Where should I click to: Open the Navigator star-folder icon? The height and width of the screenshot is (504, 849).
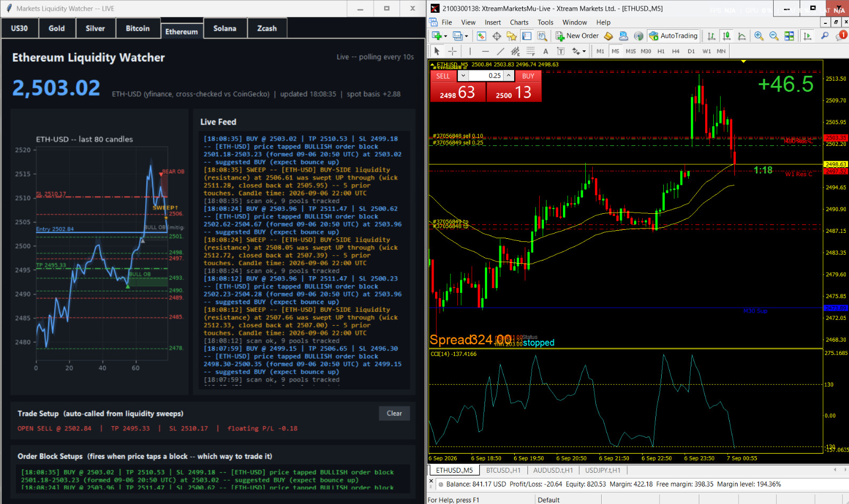coord(512,36)
